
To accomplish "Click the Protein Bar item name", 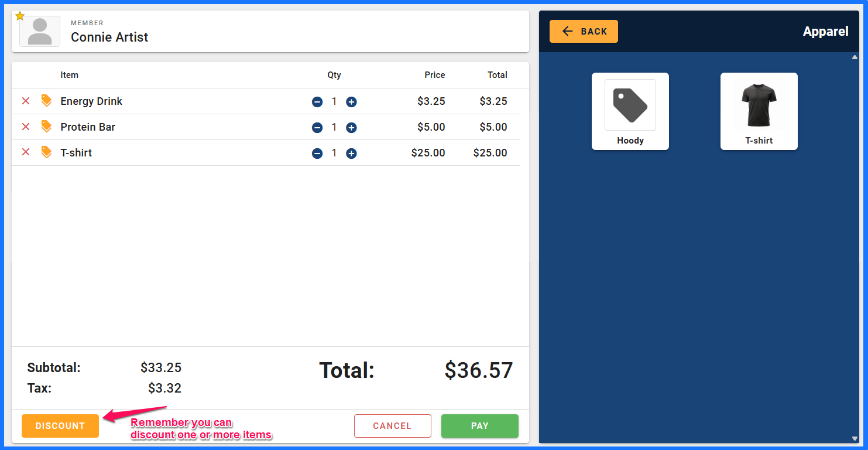I will (x=88, y=127).
